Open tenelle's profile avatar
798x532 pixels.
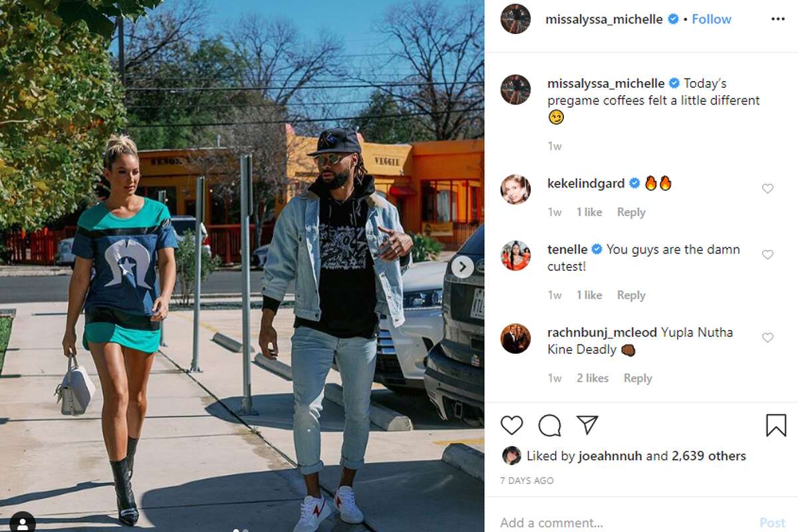tap(515, 256)
